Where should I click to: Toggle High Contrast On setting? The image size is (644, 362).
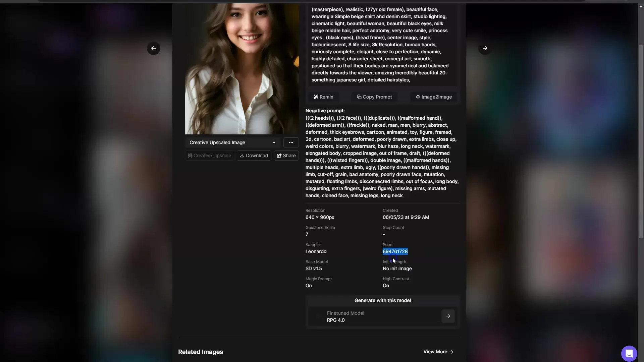(385, 286)
